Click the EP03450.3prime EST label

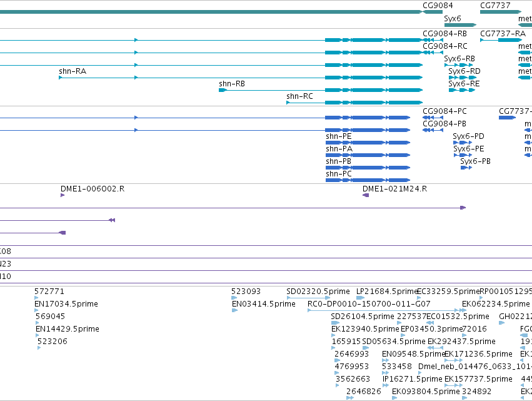431,329
